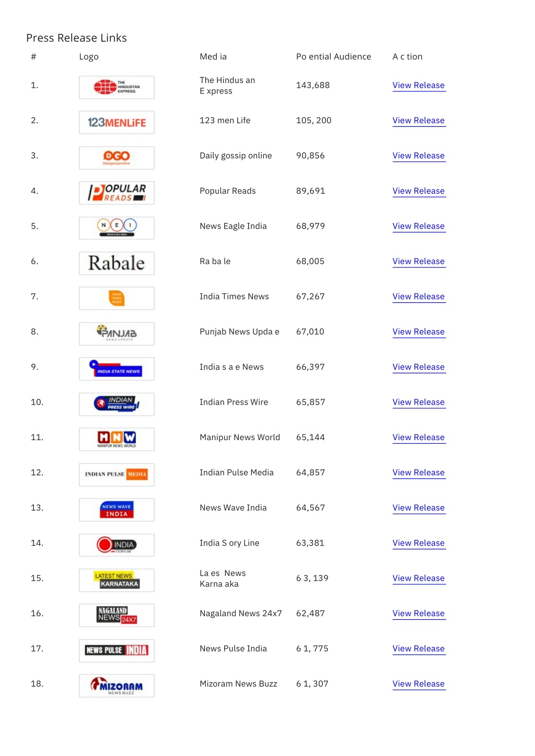Select the Rabale logo thumbnail
The height and width of the screenshot is (756, 535).
coord(117,263)
